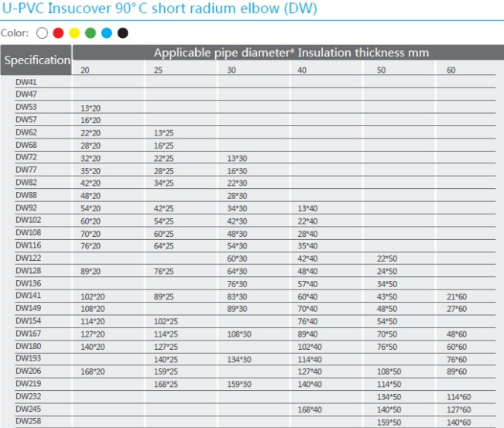The height and width of the screenshot is (428, 504).
Task: Click the DW41 specification row
Action: (x=26, y=82)
